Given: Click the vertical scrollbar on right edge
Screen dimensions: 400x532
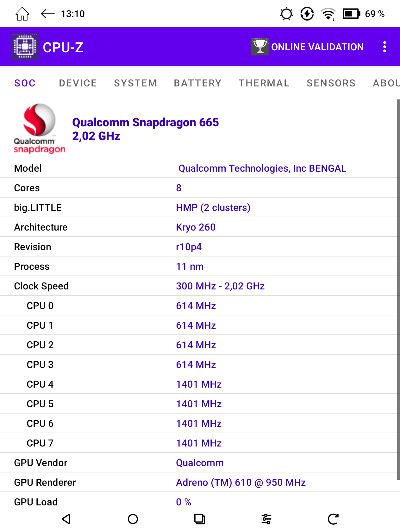Looking at the screenshot, I should [398, 285].
